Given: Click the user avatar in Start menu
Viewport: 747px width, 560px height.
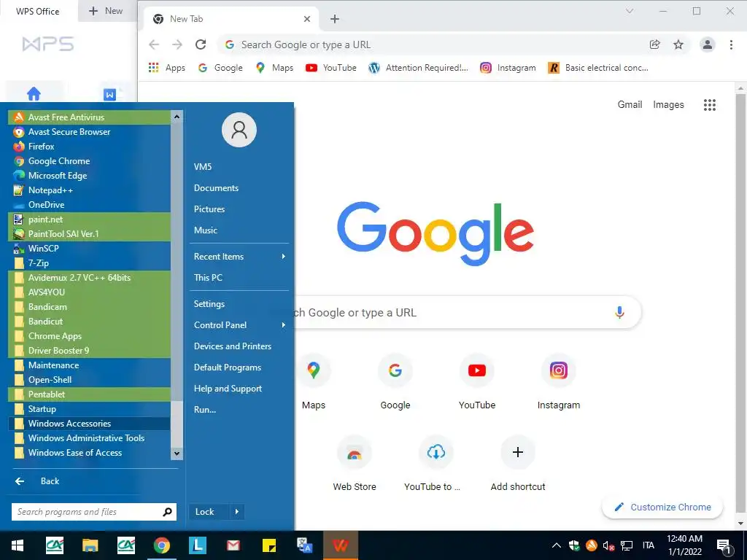Looking at the screenshot, I should (x=239, y=130).
